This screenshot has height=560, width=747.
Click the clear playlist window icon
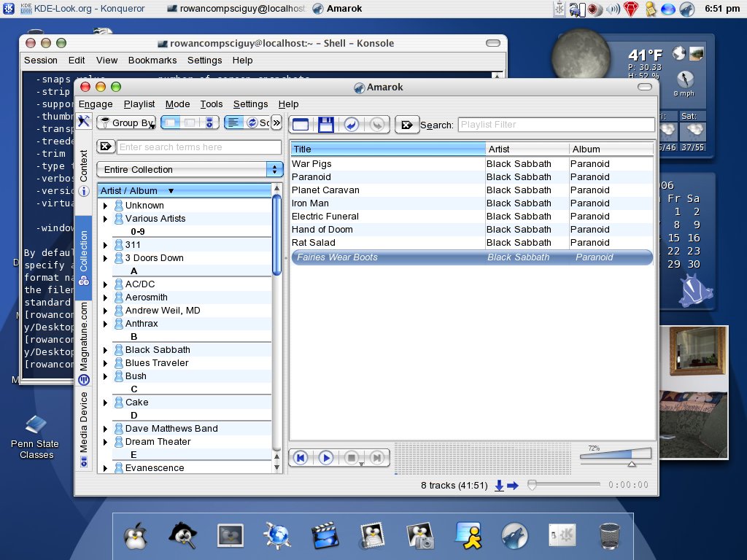click(x=301, y=125)
